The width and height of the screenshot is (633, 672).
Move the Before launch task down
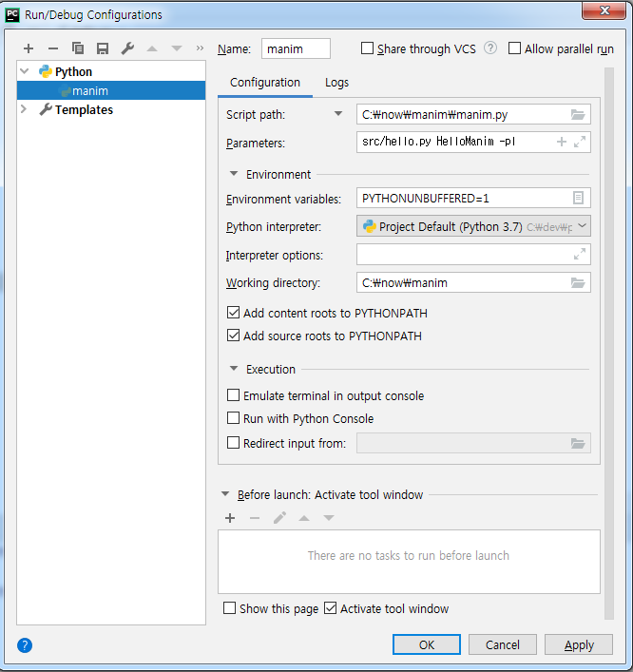coord(329,518)
